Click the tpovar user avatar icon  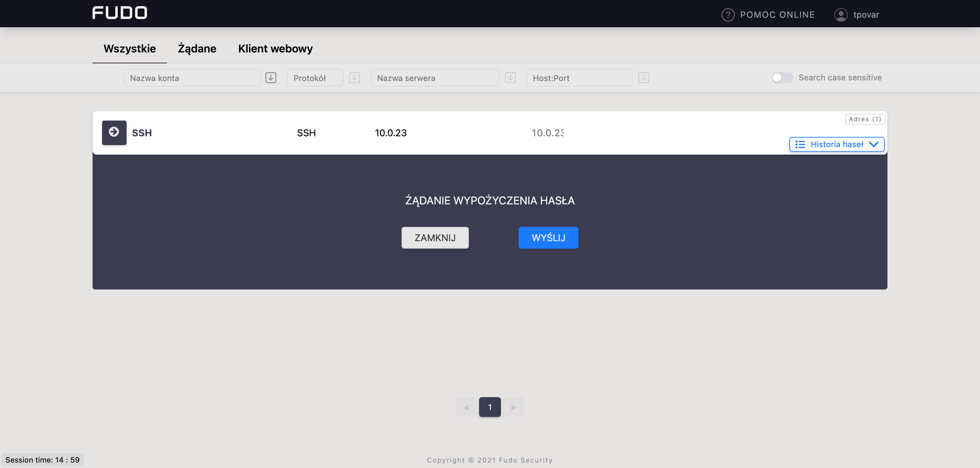tap(840, 15)
